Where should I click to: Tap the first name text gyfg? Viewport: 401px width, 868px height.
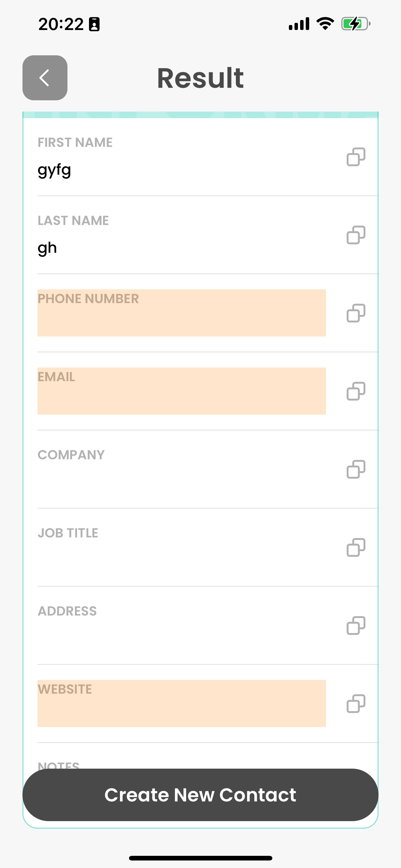[54, 170]
